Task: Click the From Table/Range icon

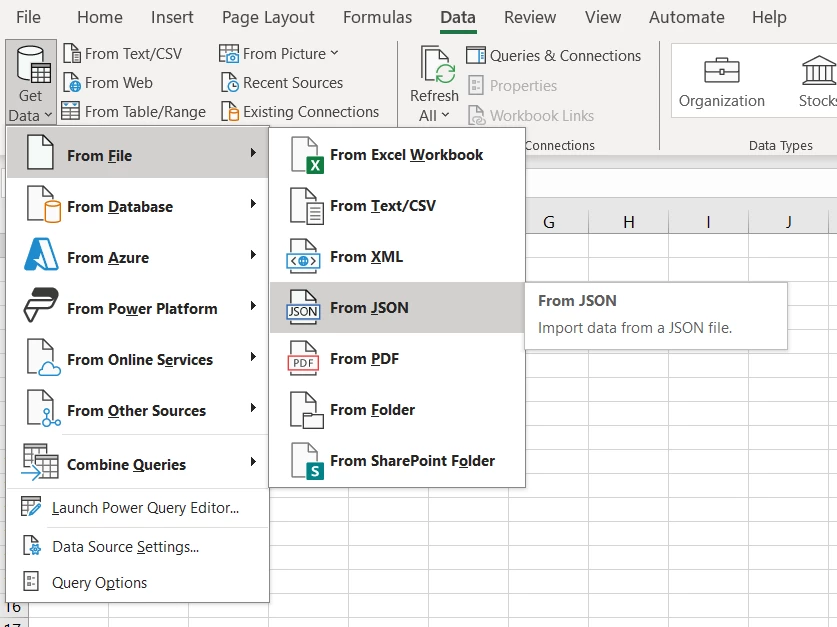Action: tap(70, 112)
